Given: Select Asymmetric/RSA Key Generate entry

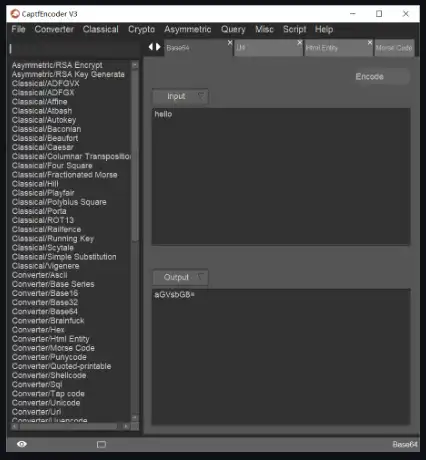Looking at the screenshot, I should pos(68,74).
